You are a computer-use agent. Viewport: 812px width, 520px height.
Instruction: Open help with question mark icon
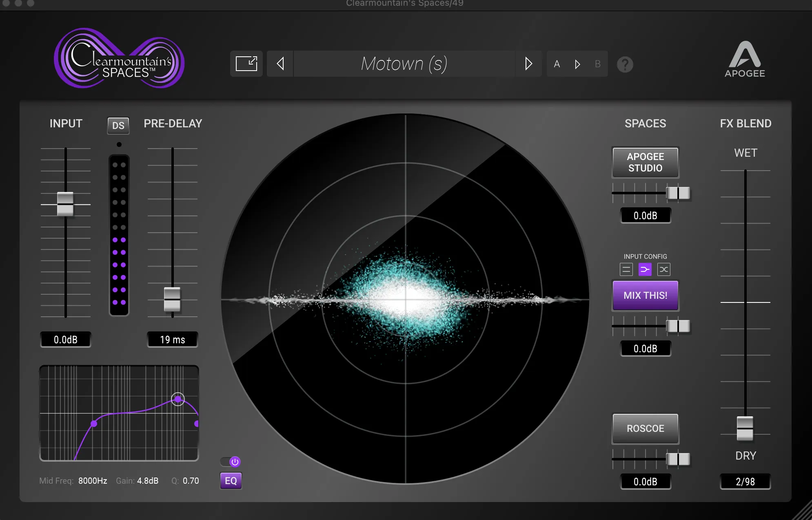point(625,64)
